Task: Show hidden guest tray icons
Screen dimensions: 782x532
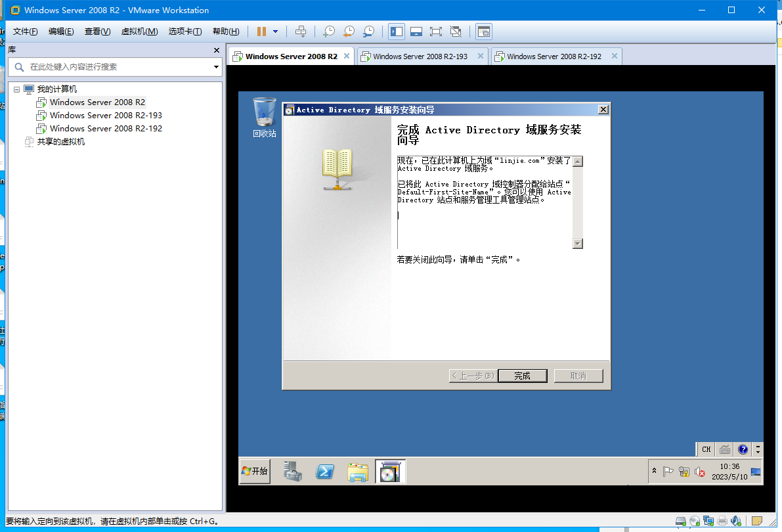Action: coord(655,471)
